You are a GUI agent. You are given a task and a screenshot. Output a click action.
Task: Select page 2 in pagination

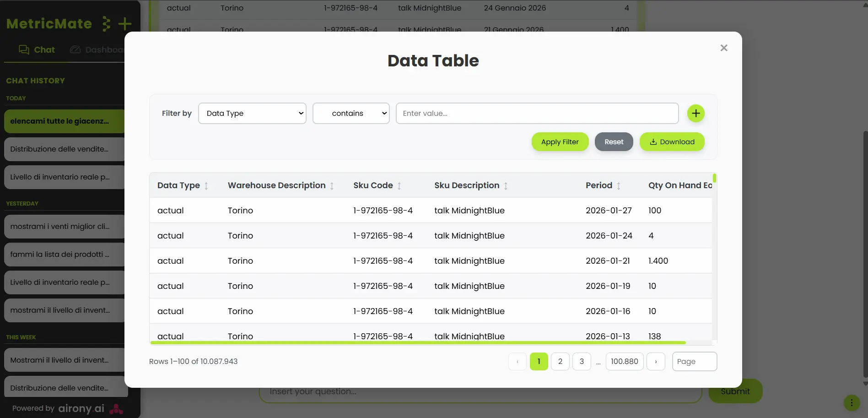click(x=560, y=361)
